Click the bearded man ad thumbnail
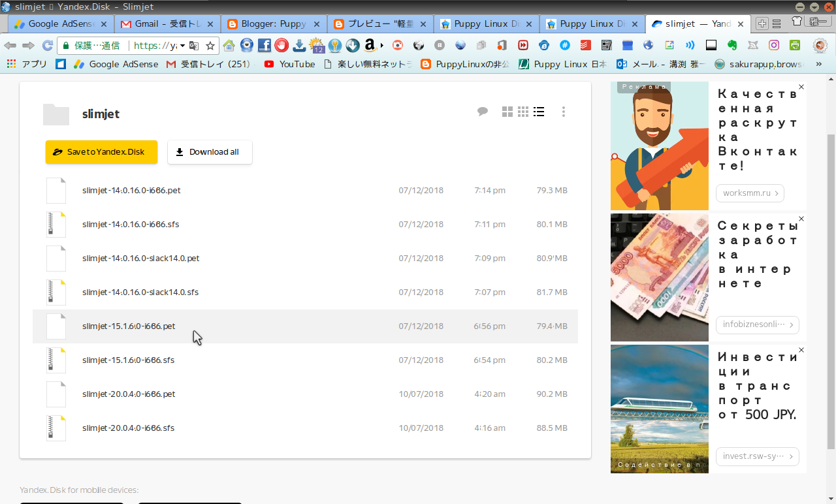 (x=660, y=146)
